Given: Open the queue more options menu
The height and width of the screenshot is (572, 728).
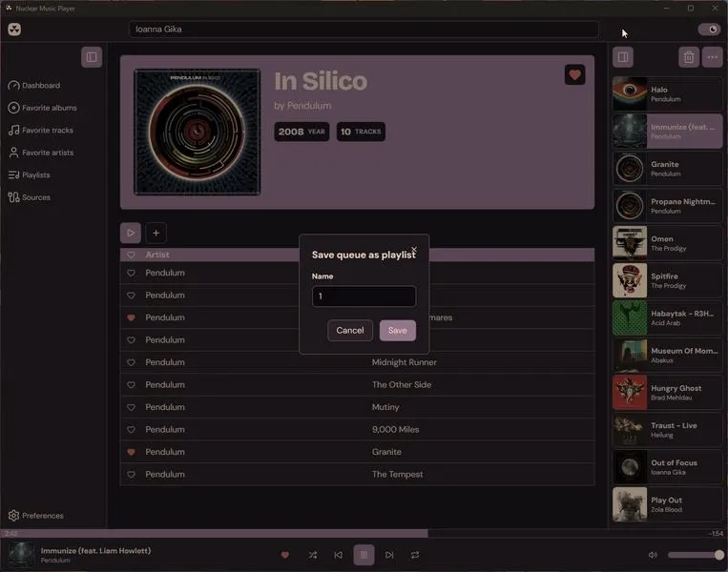Looking at the screenshot, I should click(x=712, y=57).
